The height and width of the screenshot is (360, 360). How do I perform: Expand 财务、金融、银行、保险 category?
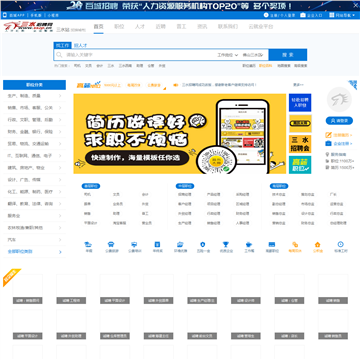coord(34,132)
